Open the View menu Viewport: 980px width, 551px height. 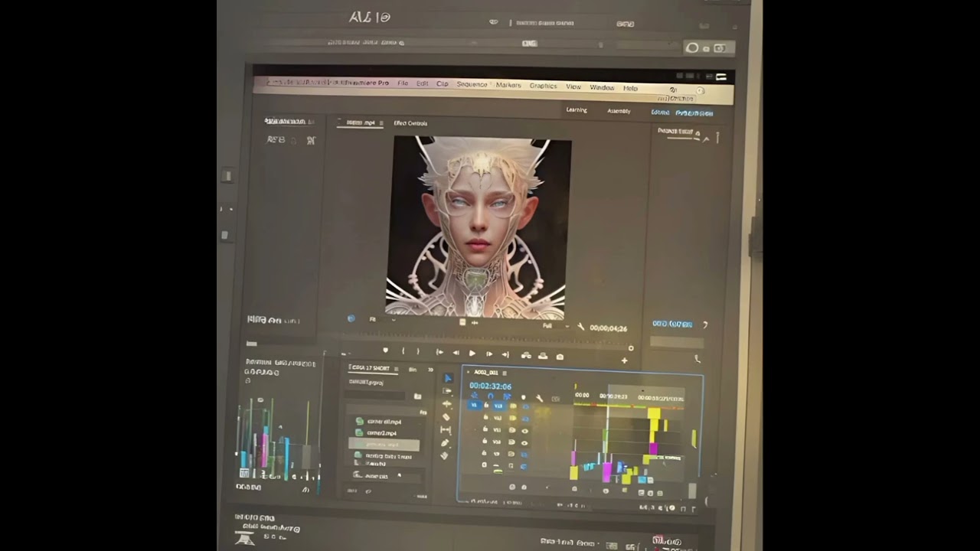[x=573, y=86]
